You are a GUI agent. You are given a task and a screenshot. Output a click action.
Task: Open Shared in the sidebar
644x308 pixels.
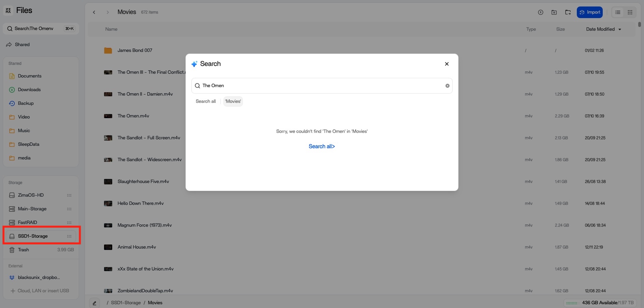click(22, 44)
